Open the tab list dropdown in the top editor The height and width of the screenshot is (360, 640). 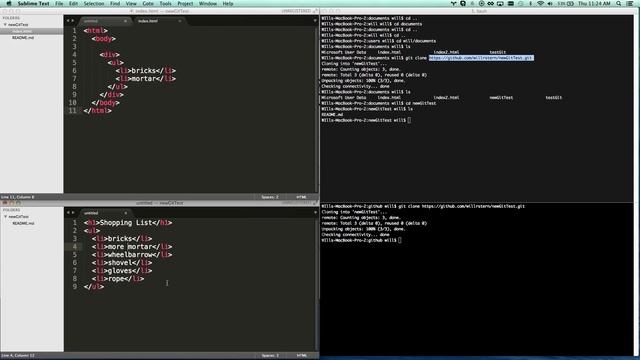click(315, 21)
